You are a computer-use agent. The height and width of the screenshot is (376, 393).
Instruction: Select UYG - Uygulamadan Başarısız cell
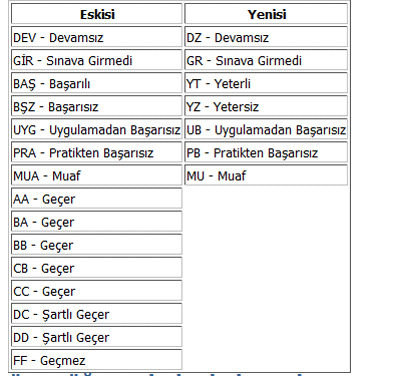click(97, 129)
